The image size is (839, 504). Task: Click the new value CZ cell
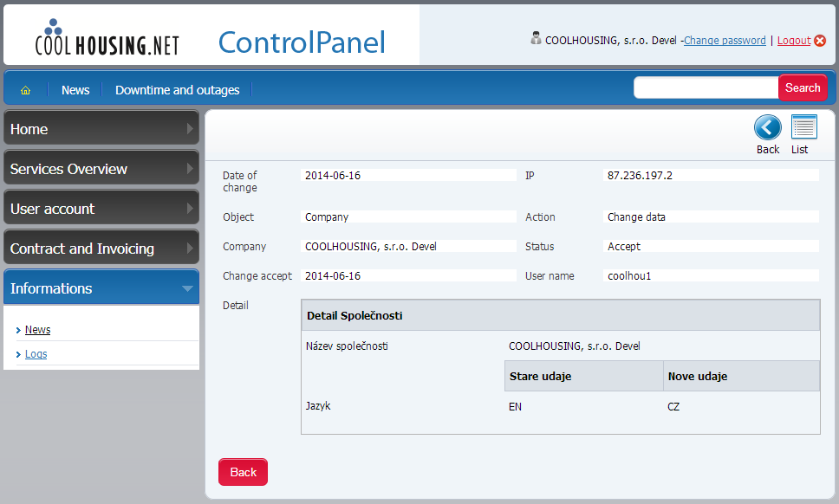[x=673, y=407]
